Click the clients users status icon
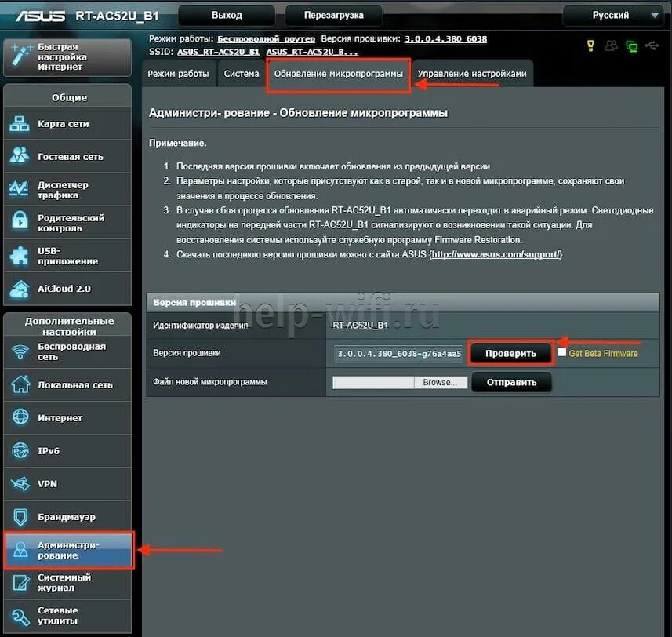The image size is (672, 637). coord(611,45)
